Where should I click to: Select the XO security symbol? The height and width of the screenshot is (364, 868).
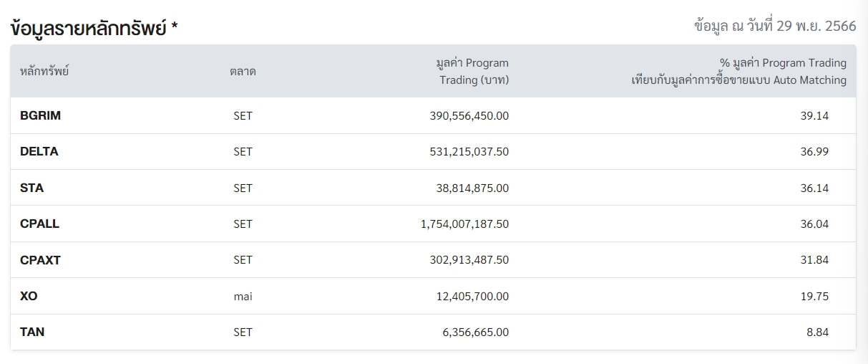[x=29, y=296]
